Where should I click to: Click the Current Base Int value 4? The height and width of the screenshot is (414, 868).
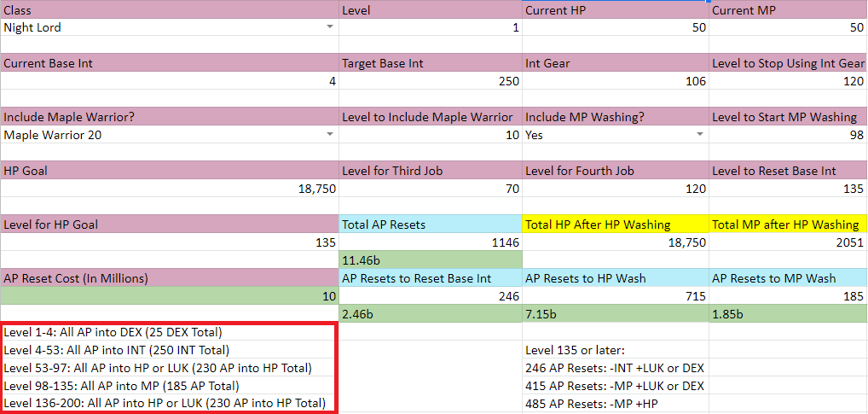pos(170,81)
